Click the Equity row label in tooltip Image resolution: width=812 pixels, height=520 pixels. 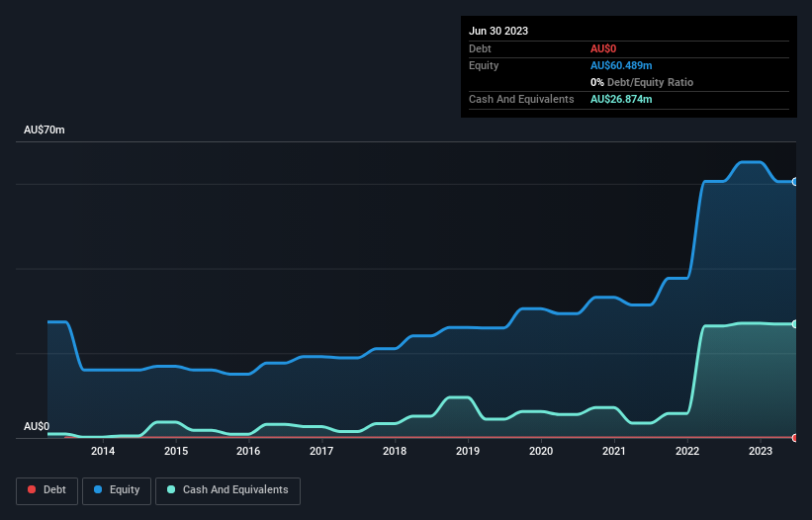tap(484, 65)
